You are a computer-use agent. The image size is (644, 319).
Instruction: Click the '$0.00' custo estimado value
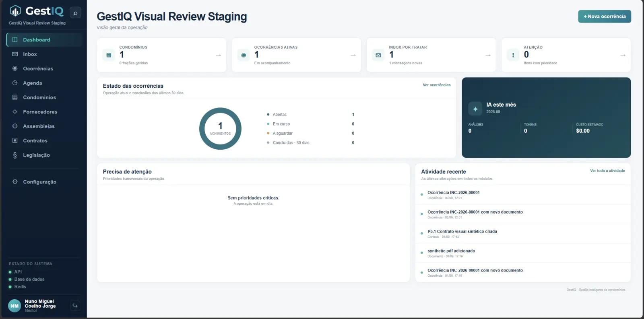point(583,131)
